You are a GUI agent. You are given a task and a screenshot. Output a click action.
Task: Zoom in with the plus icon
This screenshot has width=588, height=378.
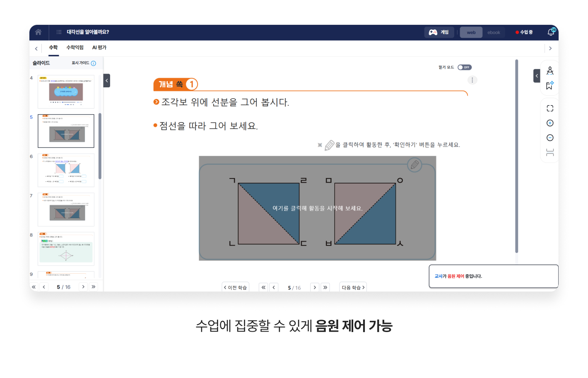550,123
